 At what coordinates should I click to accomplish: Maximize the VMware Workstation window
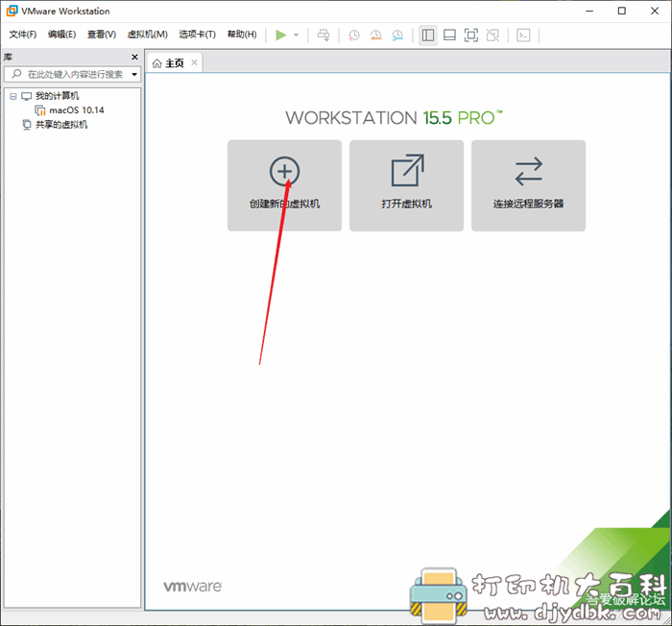[622, 12]
